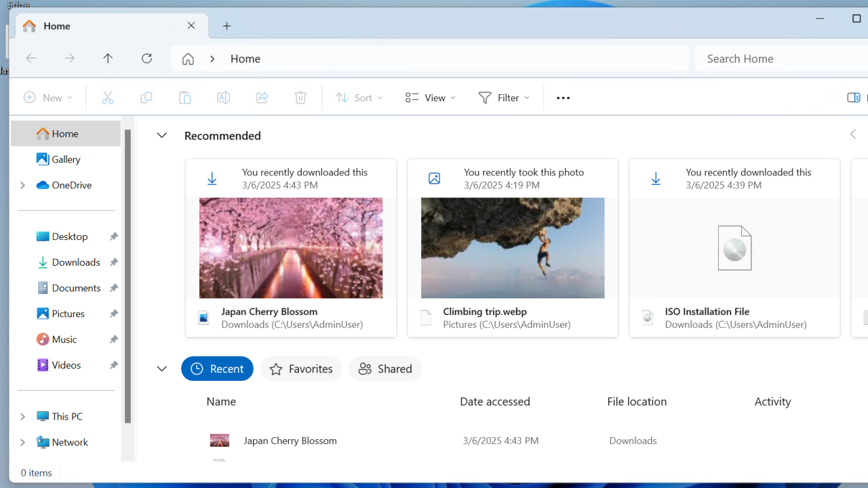868x488 pixels.
Task: Open the ISO Installation File card
Action: (734, 248)
